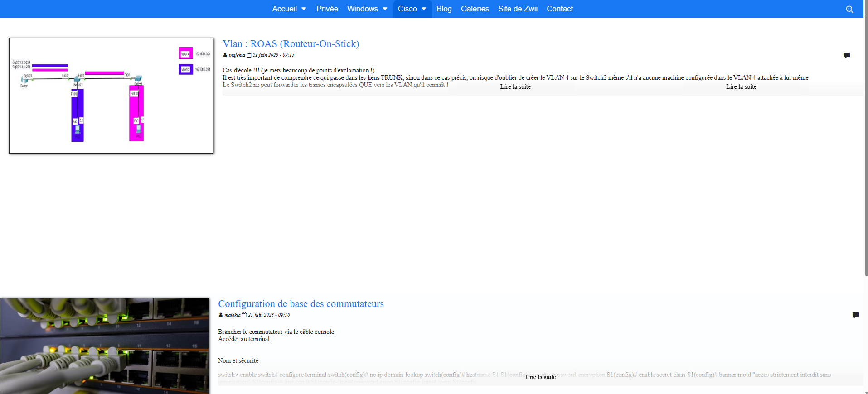Open the search magnifier icon
Screen dimensions: 868x394
click(849, 9)
